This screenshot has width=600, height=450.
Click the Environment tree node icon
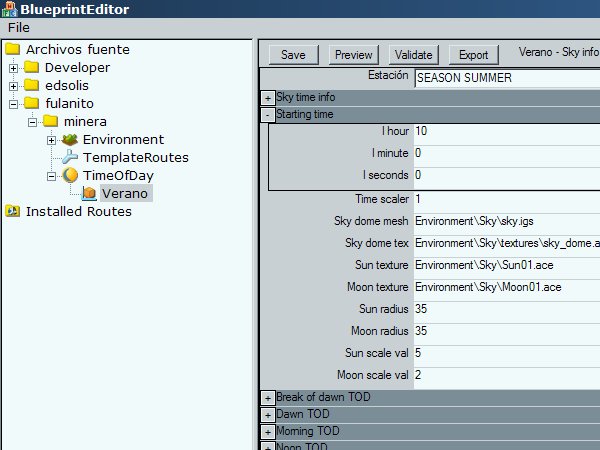click(x=69, y=140)
